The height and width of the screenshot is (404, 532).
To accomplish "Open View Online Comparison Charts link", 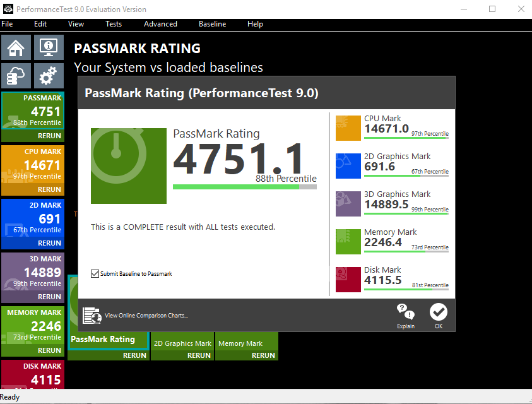I will (146, 316).
